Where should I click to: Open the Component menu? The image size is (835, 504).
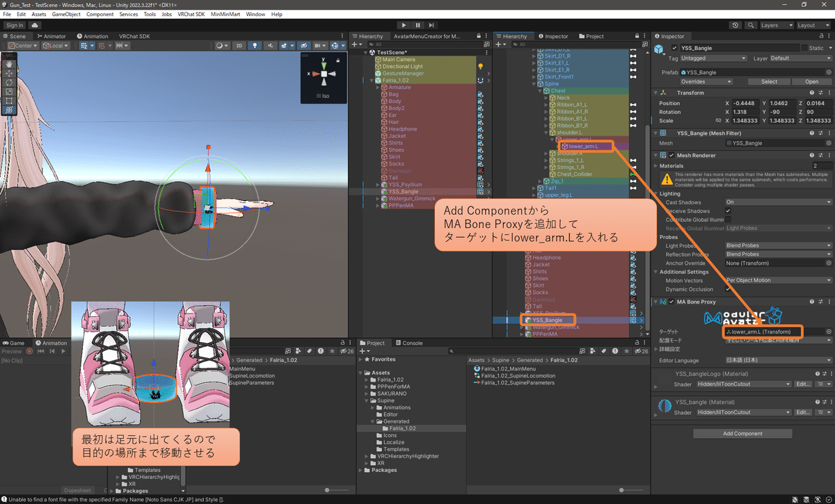point(100,14)
